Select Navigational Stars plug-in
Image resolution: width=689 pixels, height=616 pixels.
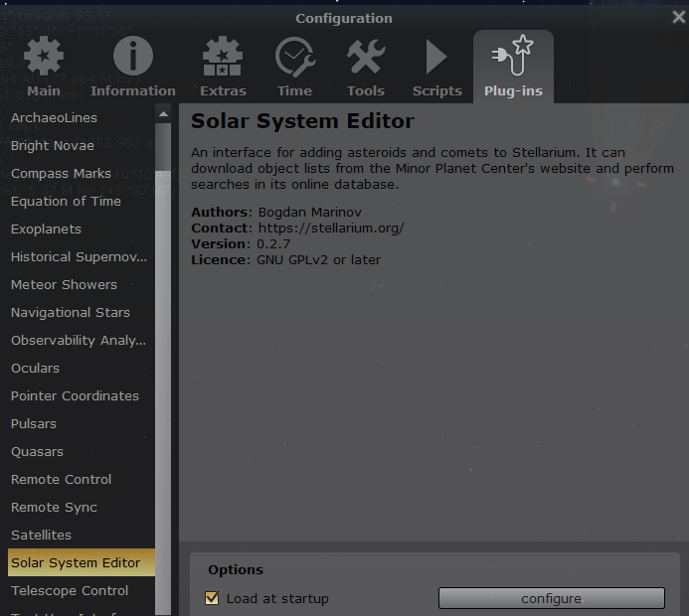coord(82,313)
